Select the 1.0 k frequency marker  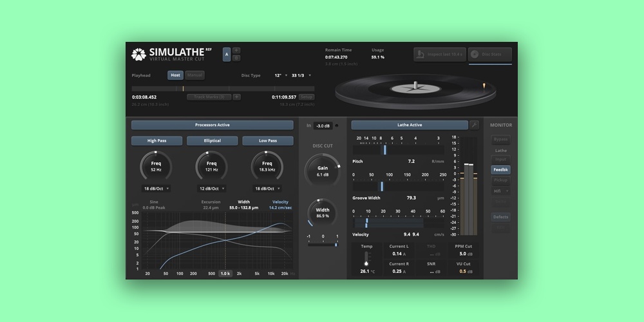click(x=225, y=274)
